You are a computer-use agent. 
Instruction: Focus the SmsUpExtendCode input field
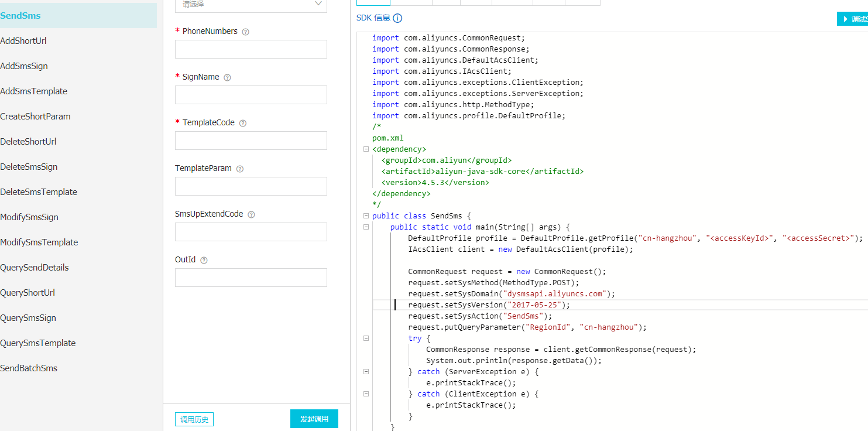pos(251,232)
